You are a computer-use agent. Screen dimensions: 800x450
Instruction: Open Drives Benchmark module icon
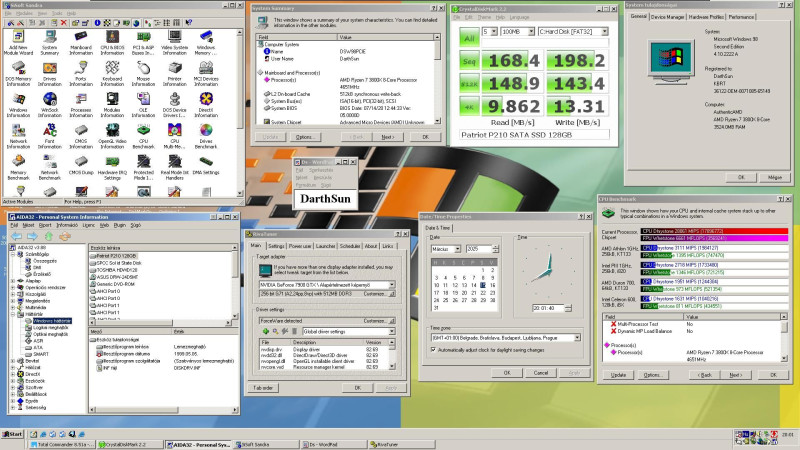click(206, 137)
